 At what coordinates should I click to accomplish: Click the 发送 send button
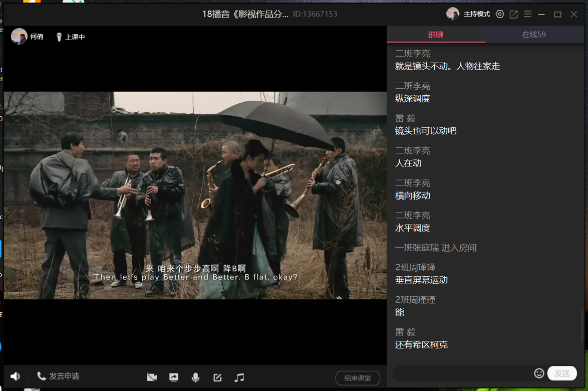point(562,373)
